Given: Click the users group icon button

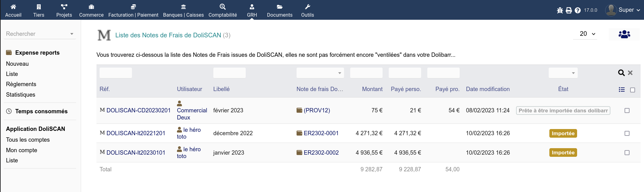Looking at the screenshot, I should (x=624, y=34).
